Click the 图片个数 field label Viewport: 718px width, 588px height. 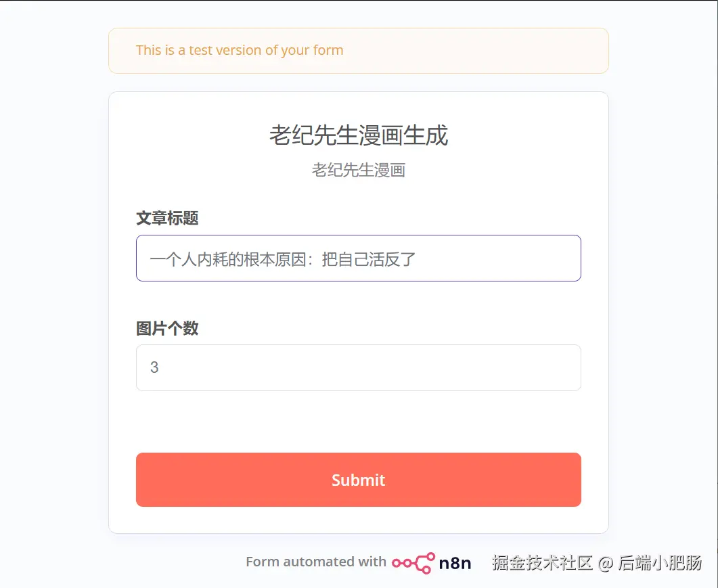coord(167,328)
